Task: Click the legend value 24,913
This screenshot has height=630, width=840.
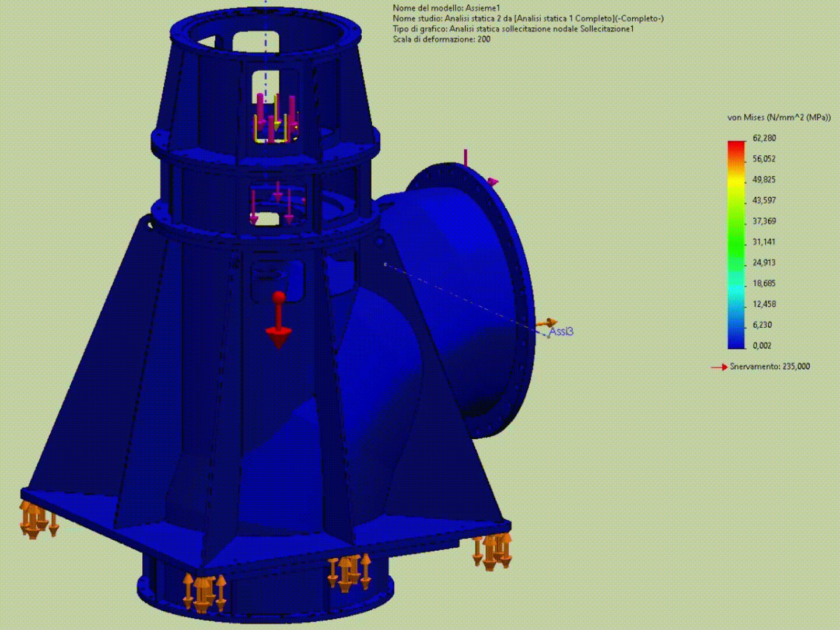Action: click(764, 262)
